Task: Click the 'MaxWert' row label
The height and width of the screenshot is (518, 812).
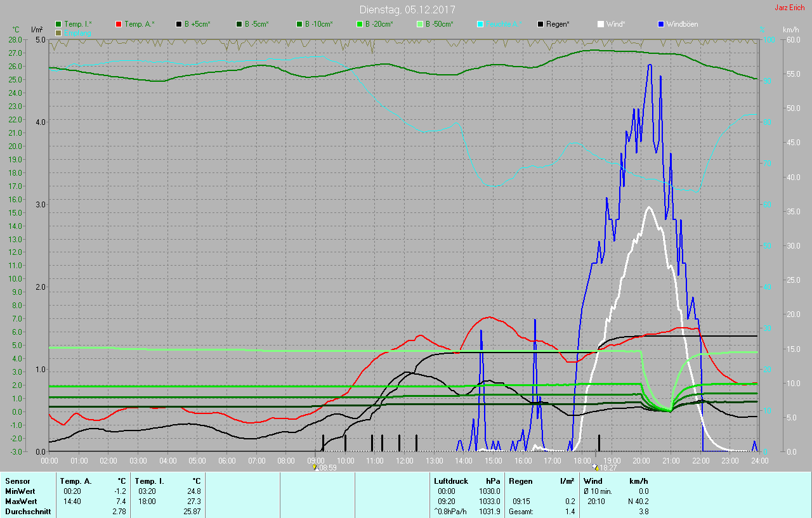Action: coord(21,502)
